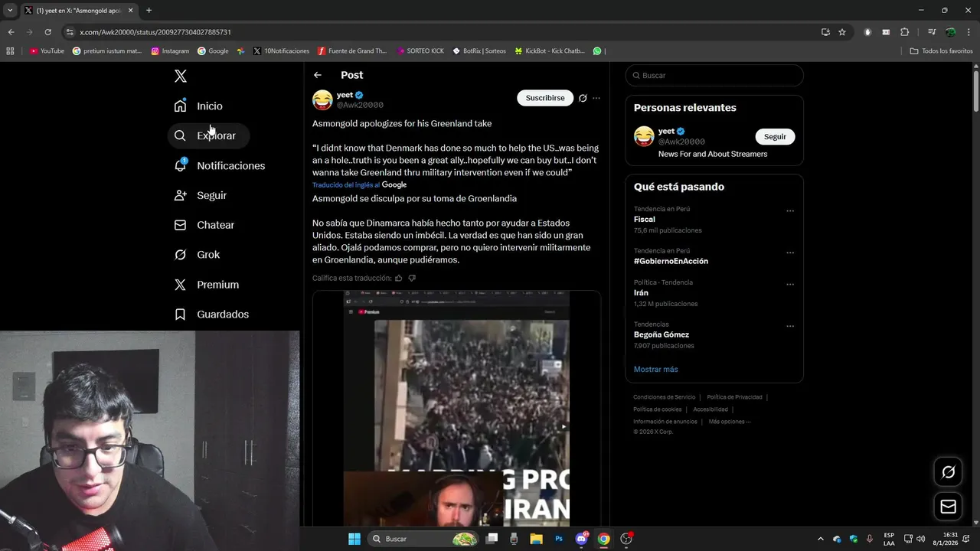
Task: Open Política de cookies link
Action: coord(657,409)
